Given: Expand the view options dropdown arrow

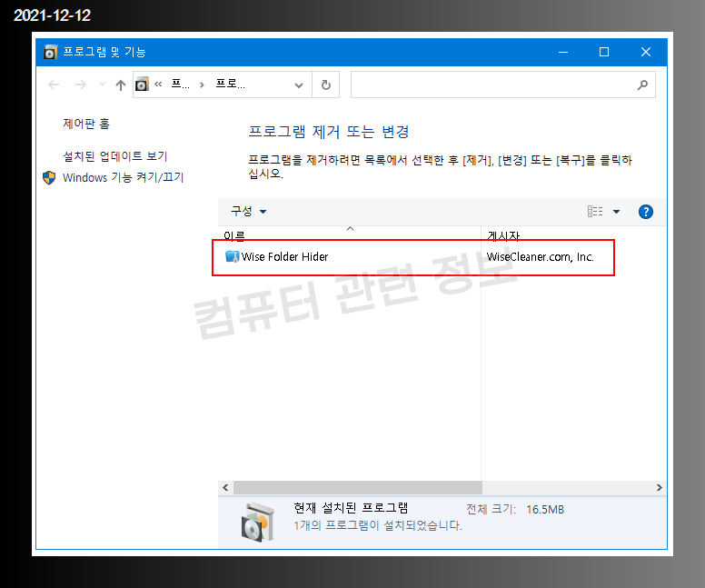Looking at the screenshot, I should click(x=617, y=212).
